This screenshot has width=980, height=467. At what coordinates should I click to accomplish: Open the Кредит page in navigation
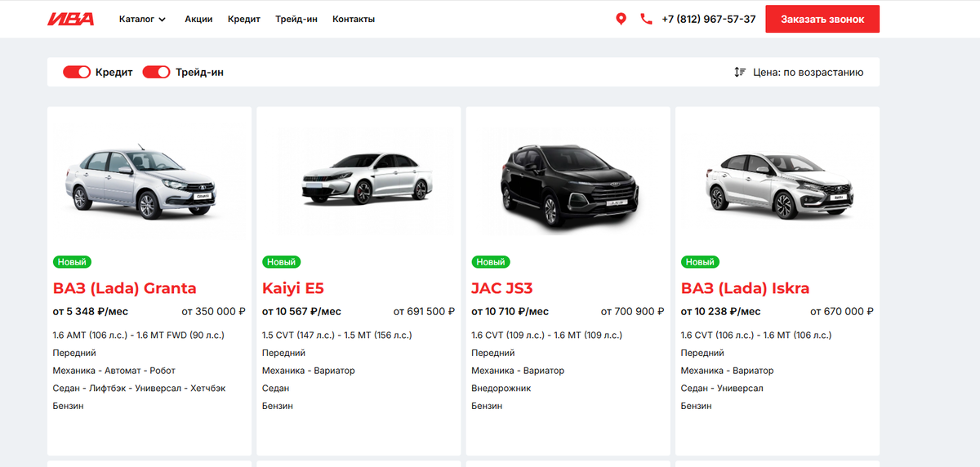tap(244, 19)
